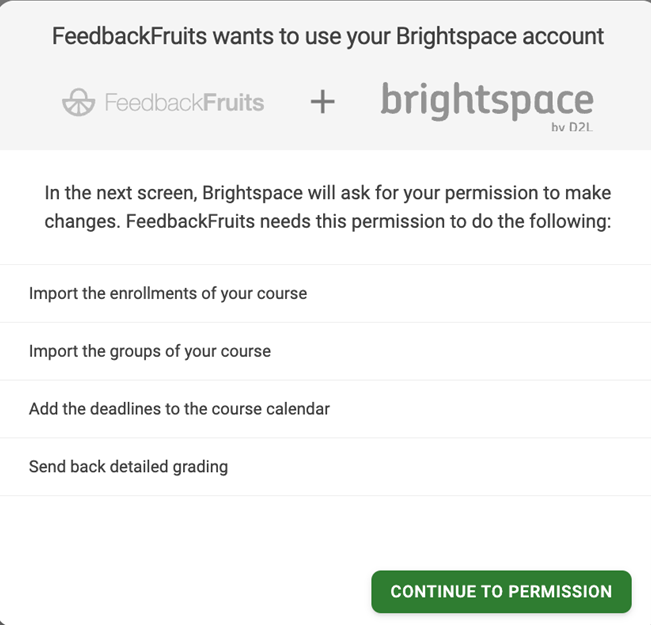Click the word "account" in the heading

(x=562, y=38)
